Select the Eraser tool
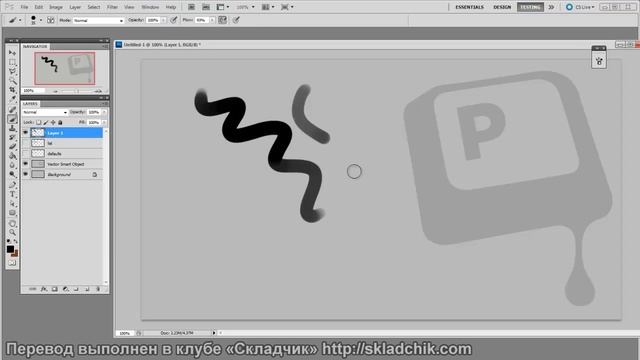The width and height of the screenshot is (640, 360). point(12,146)
